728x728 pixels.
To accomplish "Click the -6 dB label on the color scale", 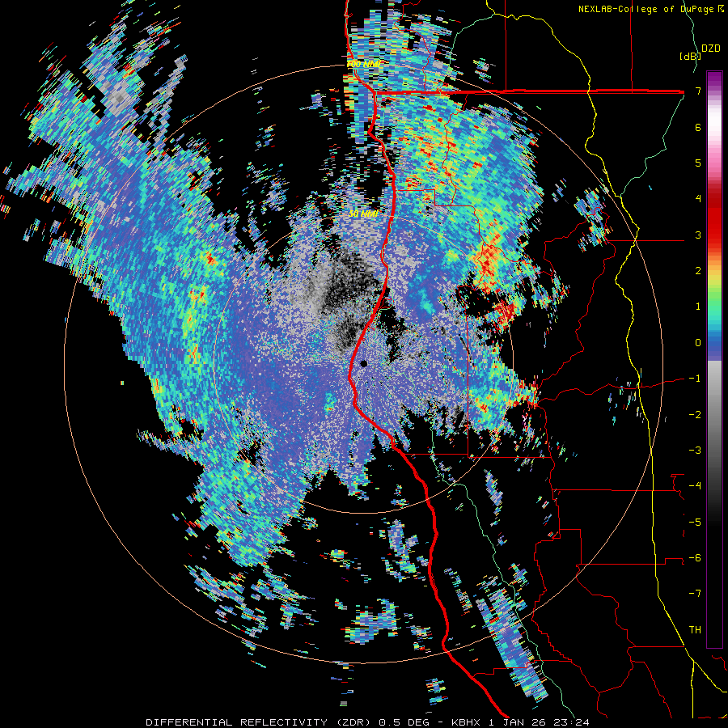I will (x=695, y=558).
